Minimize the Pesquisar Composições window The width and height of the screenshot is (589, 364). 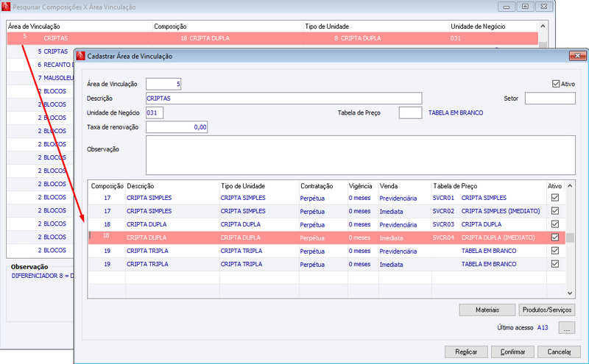click(507, 7)
